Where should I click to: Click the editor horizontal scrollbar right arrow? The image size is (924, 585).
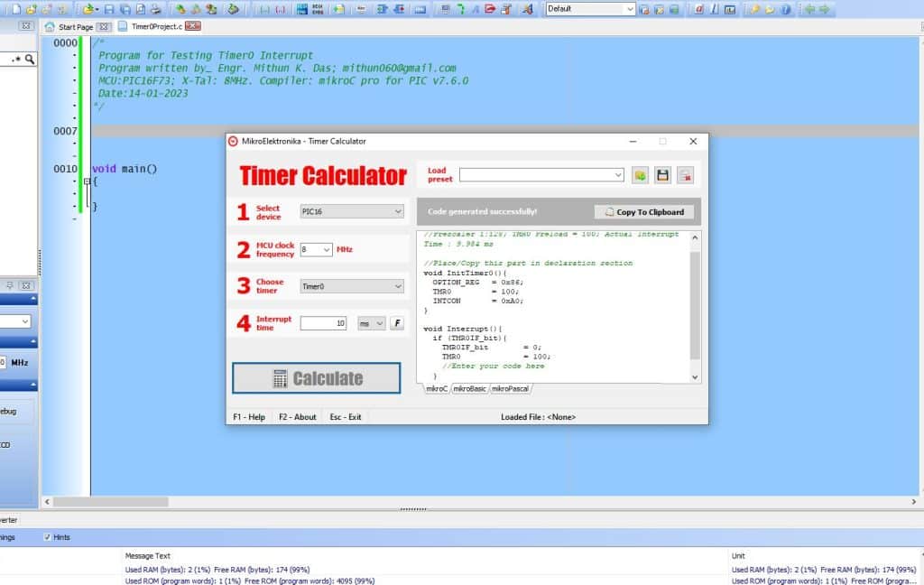click(913, 502)
